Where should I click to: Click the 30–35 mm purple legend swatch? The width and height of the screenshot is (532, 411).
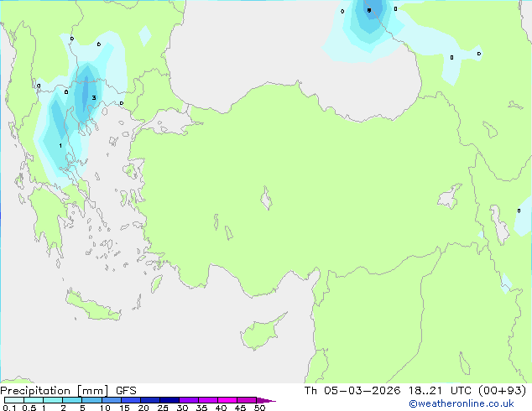point(188,400)
